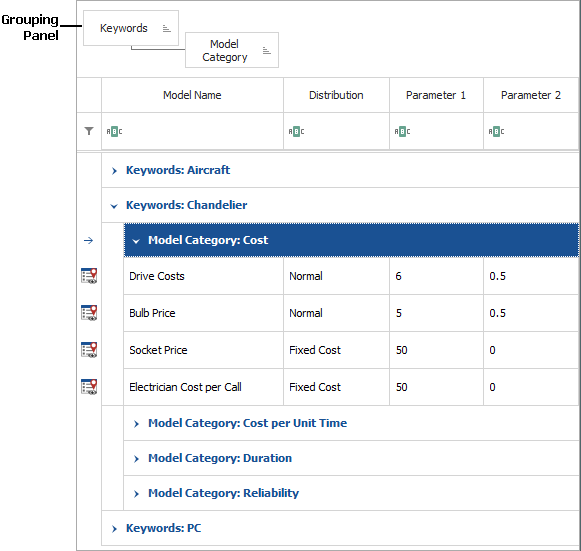Viewport: 581px width, 551px height.
Task: Toggle sort order on Model Category grouping chip
Action: [267, 50]
